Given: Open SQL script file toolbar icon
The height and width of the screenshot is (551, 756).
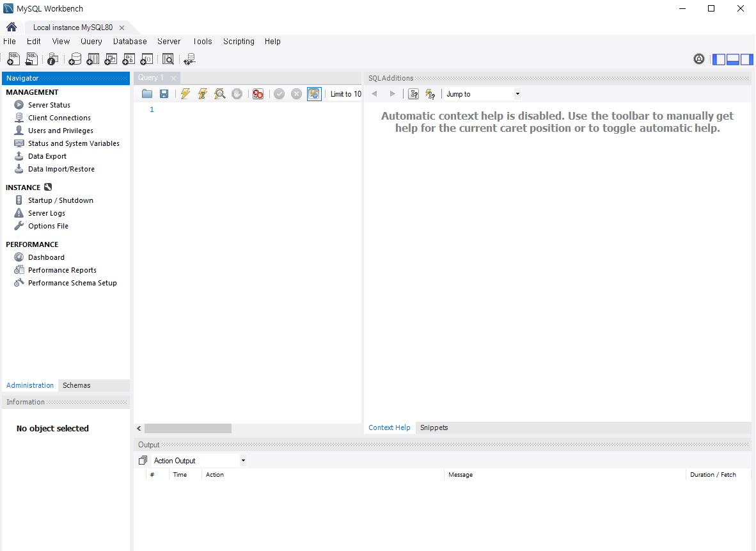Looking at the screenshot, I should tap(32, 59).
